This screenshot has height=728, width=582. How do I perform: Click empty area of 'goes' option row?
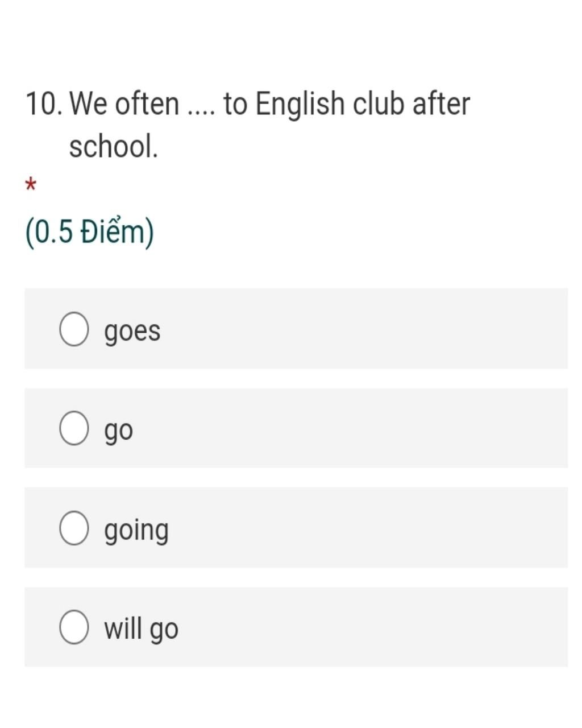(364, 329)
